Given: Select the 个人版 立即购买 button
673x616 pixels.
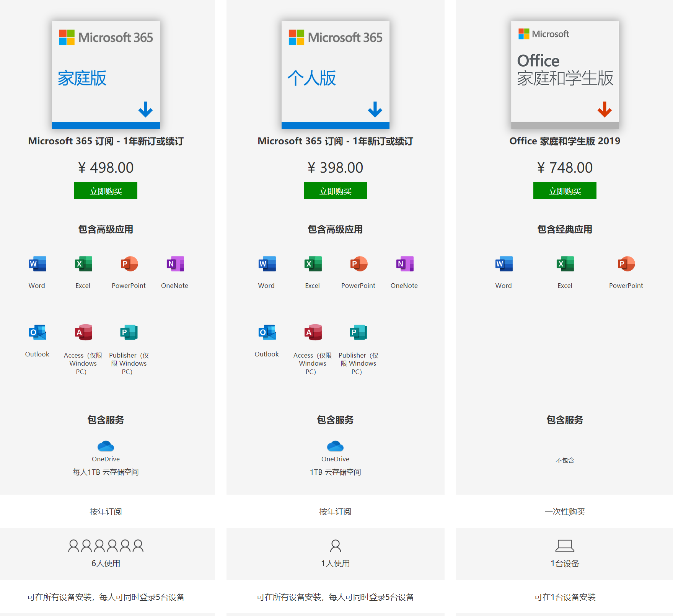Looking at the screenshot, I should [335, 190].
